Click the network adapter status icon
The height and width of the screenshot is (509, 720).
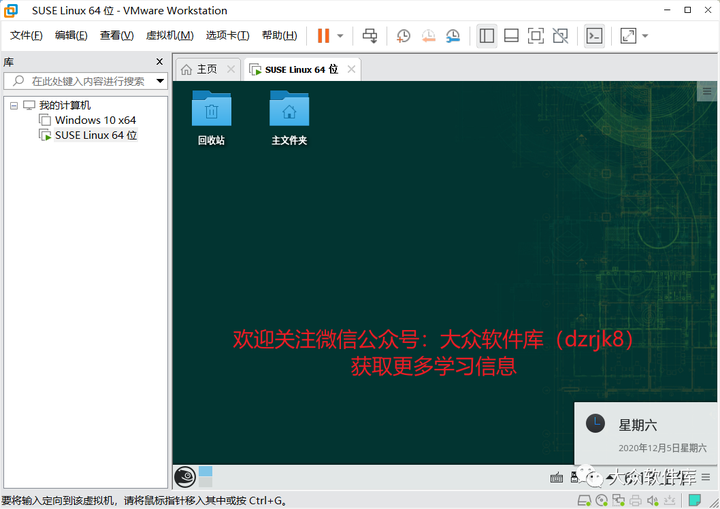pos(619,500)
